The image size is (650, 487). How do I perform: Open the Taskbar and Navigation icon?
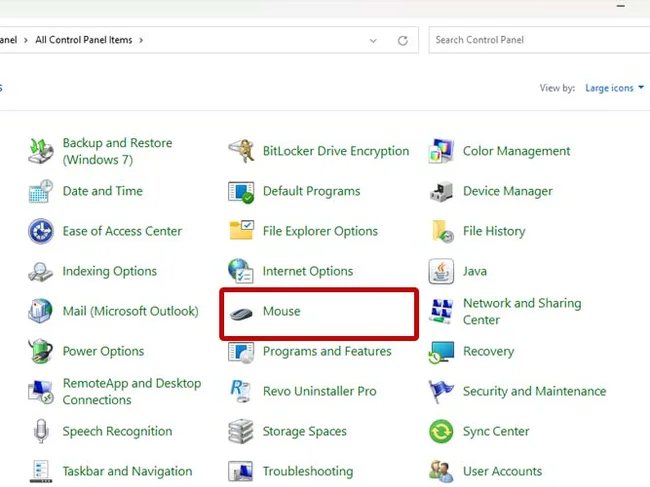(41, 472)
